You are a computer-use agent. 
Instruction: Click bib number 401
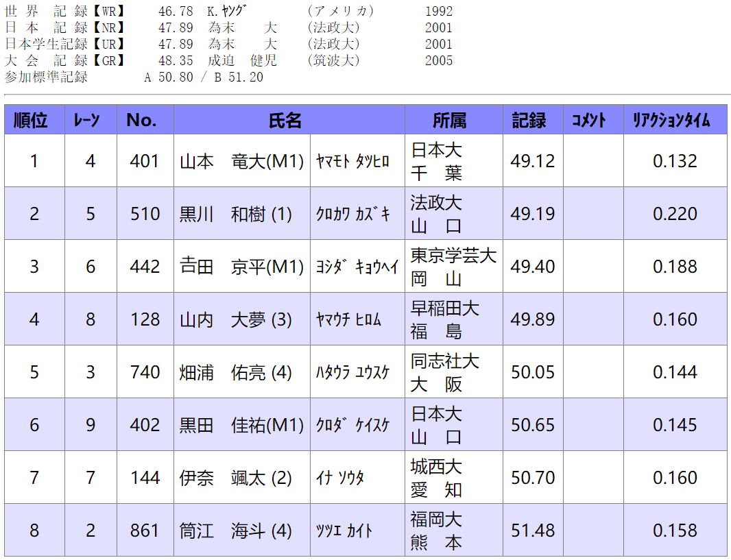pos(145,161)
